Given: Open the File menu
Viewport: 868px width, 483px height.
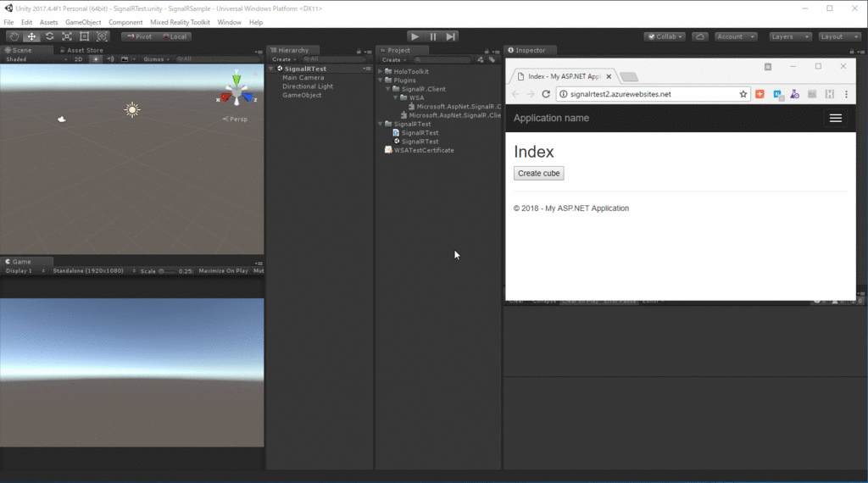Looking at the screenshot, I should 8,22.
